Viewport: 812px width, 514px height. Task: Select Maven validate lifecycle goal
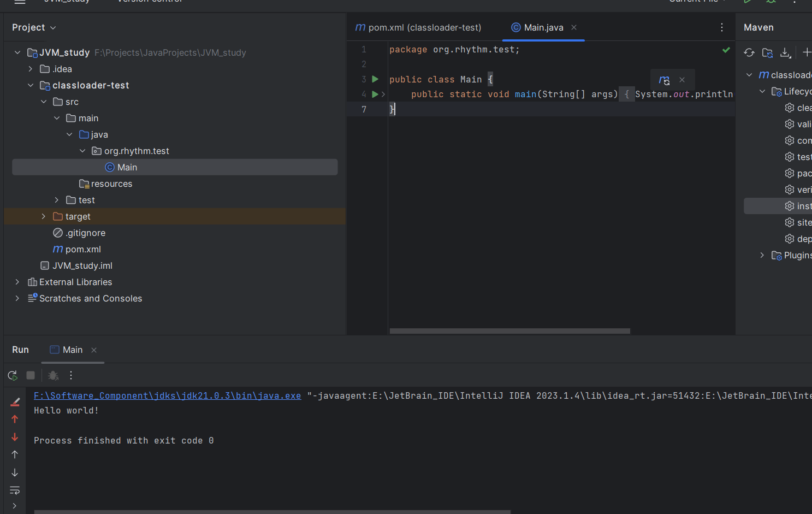click(798, 124)
